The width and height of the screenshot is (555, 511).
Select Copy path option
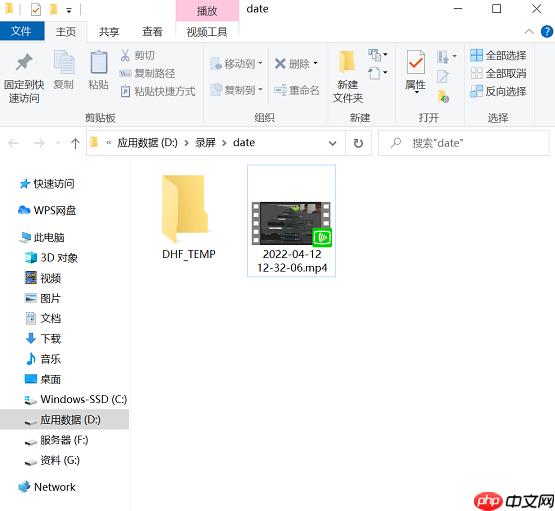(x=147, y=73)
